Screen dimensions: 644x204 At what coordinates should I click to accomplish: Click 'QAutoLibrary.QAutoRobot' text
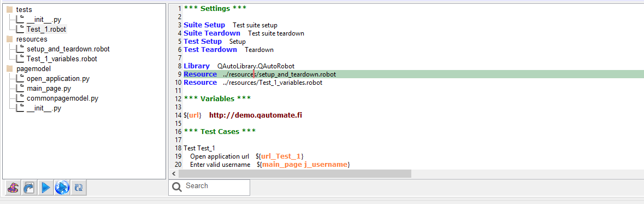click(x=256, y=66)
